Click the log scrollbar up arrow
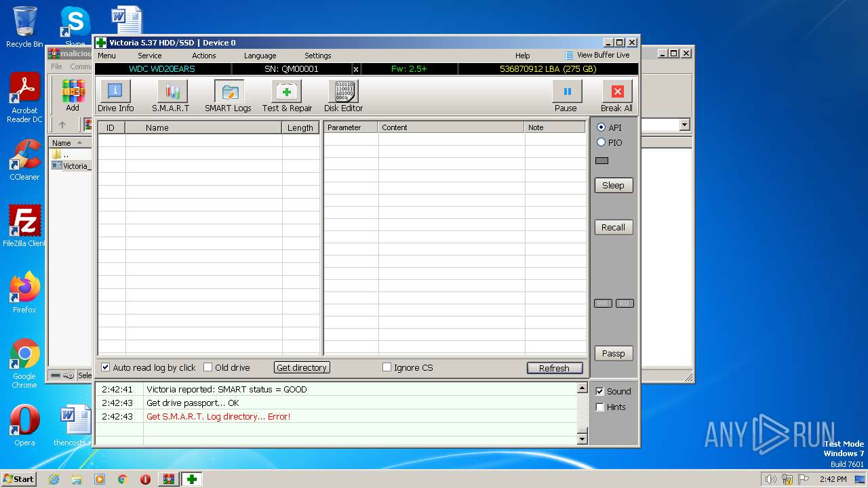The width and height of the screenshot is (868, 488). click(582, 388)
